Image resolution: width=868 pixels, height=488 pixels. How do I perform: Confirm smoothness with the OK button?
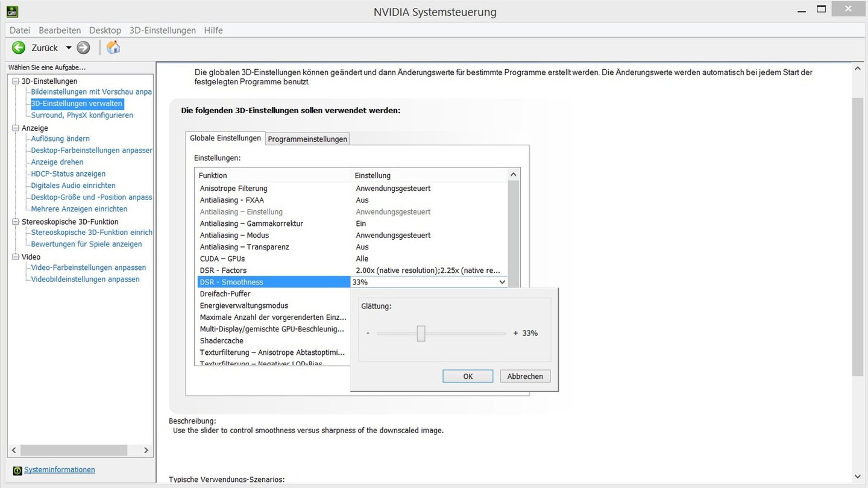pos(468,376)
